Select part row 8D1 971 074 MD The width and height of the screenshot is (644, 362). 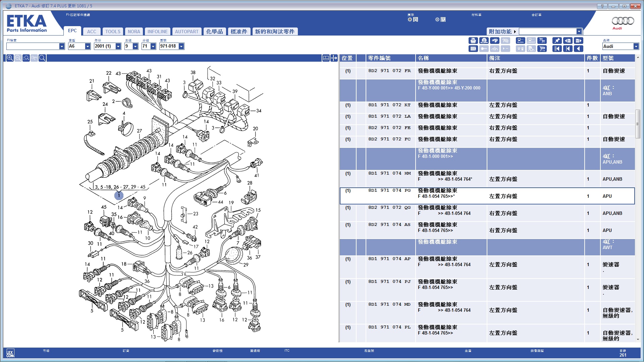(487, 312)
